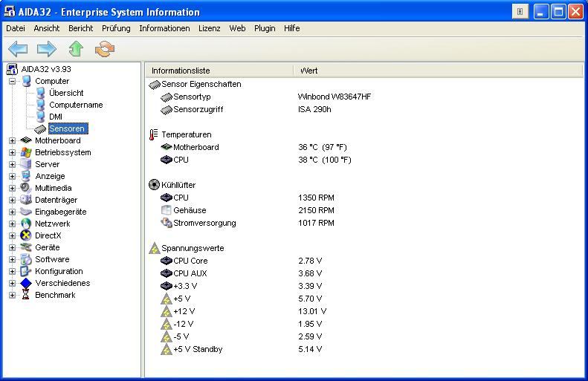Open the Prüfung menu
588x381 pixels.
click(116, 28)
